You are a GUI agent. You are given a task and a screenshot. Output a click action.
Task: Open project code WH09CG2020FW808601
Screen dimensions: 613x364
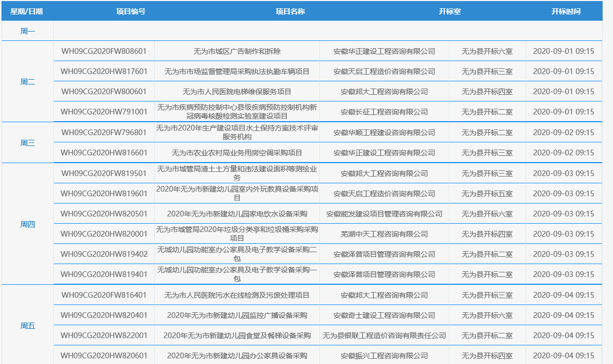104,51
